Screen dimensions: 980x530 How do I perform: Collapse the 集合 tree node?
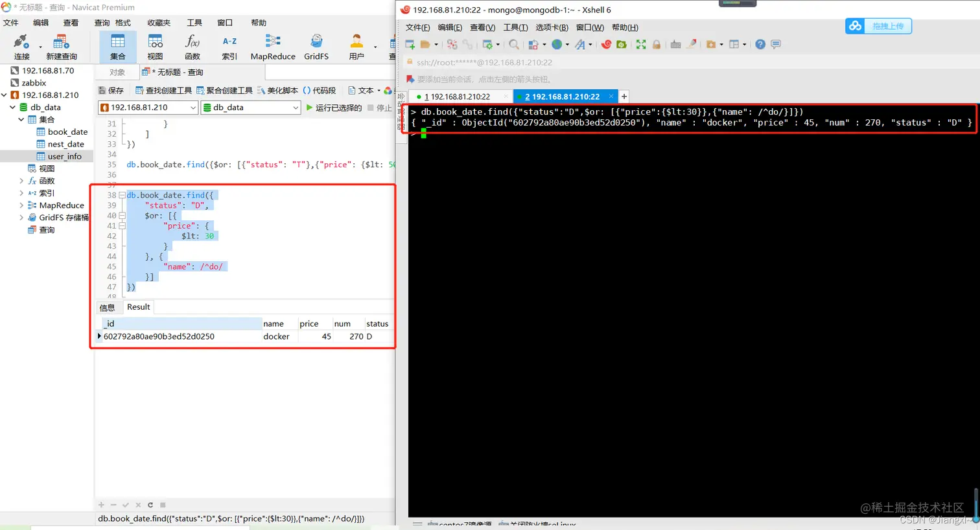pos(21,119)
